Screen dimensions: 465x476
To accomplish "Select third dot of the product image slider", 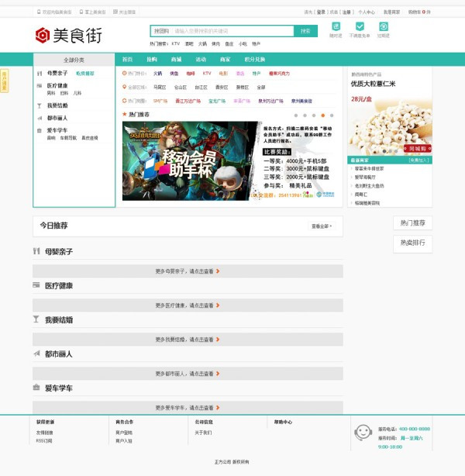I will coord(396,151).
